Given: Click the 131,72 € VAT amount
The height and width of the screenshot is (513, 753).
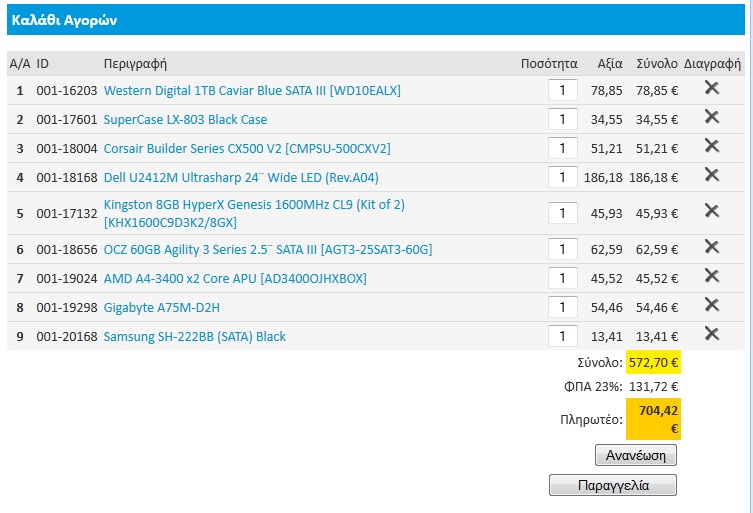Looking at the screenshot, I should click(x=653, y=386).
